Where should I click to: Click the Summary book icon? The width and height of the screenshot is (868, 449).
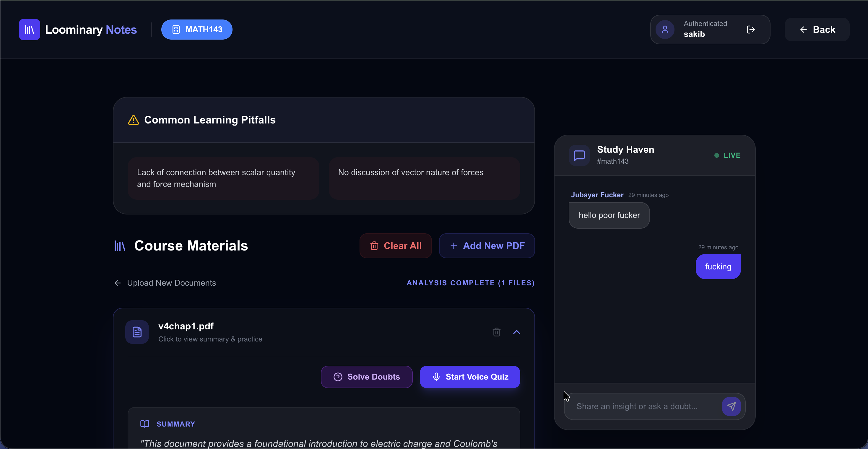click(x=144, y=424)
